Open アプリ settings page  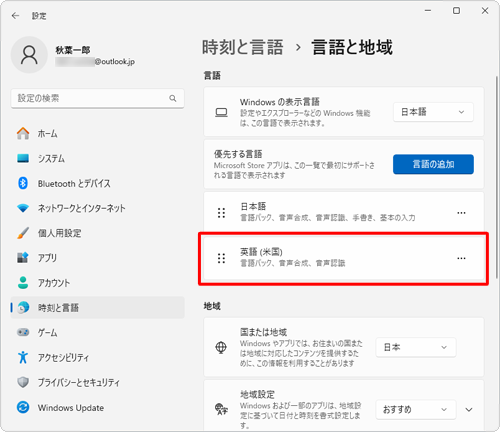point(98,258)
